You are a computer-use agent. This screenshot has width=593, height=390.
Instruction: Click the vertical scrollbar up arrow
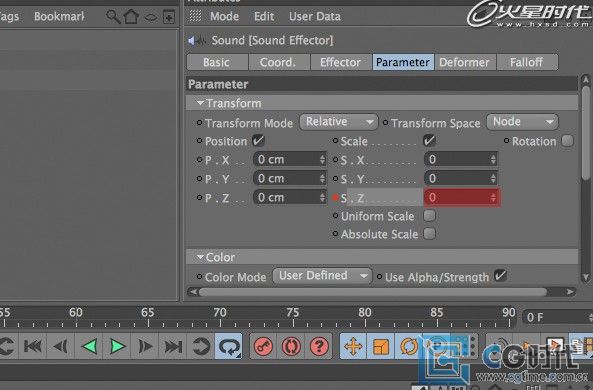point(586,80)
